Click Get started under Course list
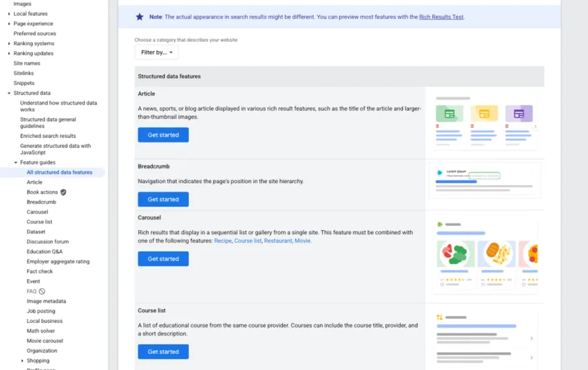 pyautogui.click(x=163, y=352)
